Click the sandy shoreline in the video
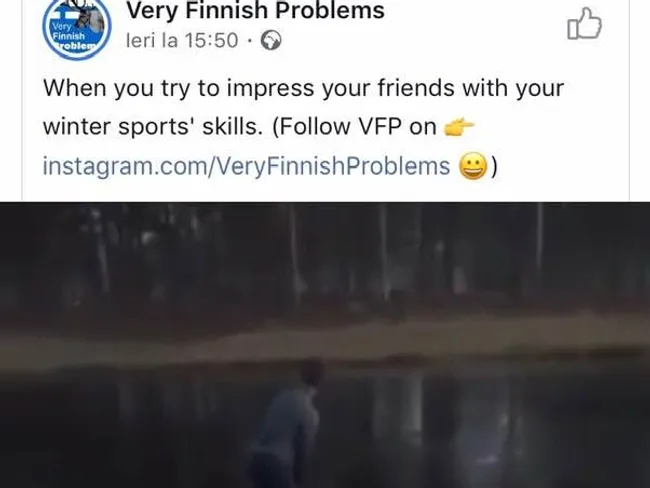Screen dimensions: 650x488 [x=325, y=338]
